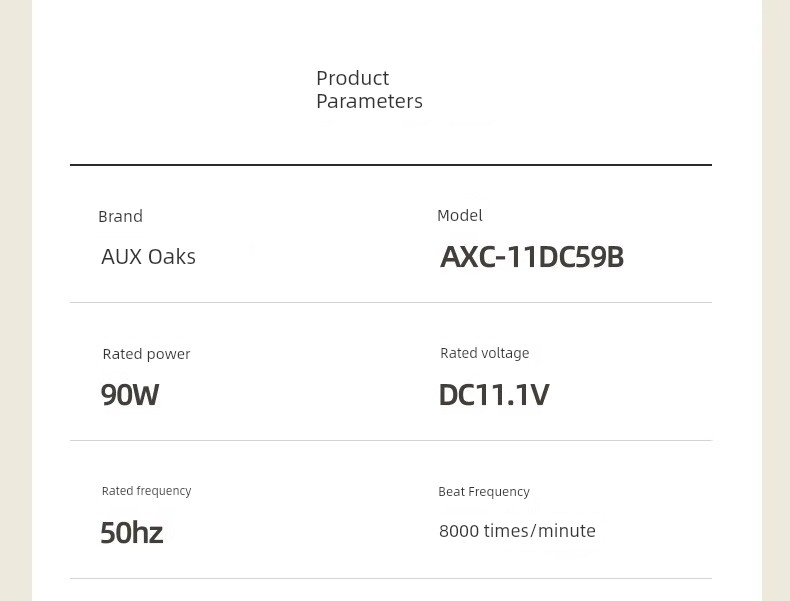The width and height of the screenshot is (790, 601).
Task: Click the divider below the 90W row
Action: [391, 440]
